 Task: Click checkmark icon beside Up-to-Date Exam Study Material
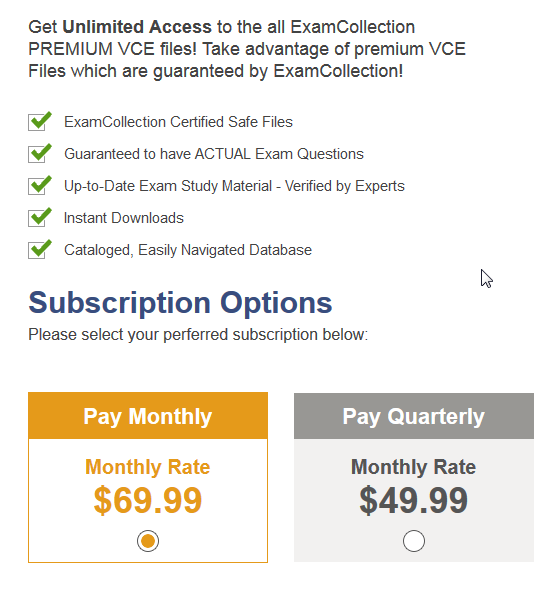pos(40,185)
